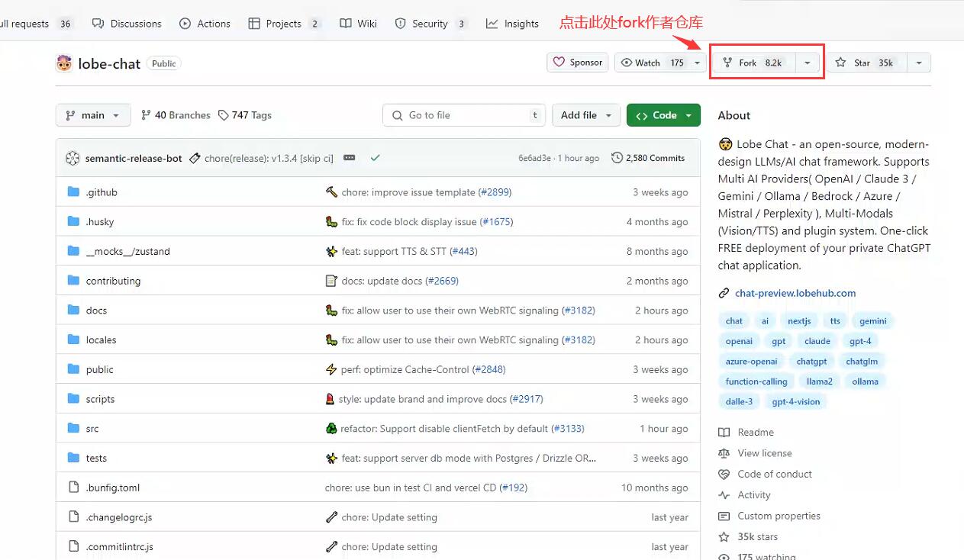Click the 2,580 Commits history link
Screen dimensions: 964x560
(648, 158)
